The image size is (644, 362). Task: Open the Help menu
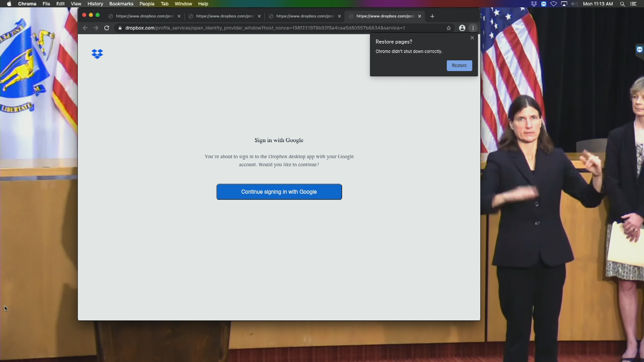coord(203,4)
